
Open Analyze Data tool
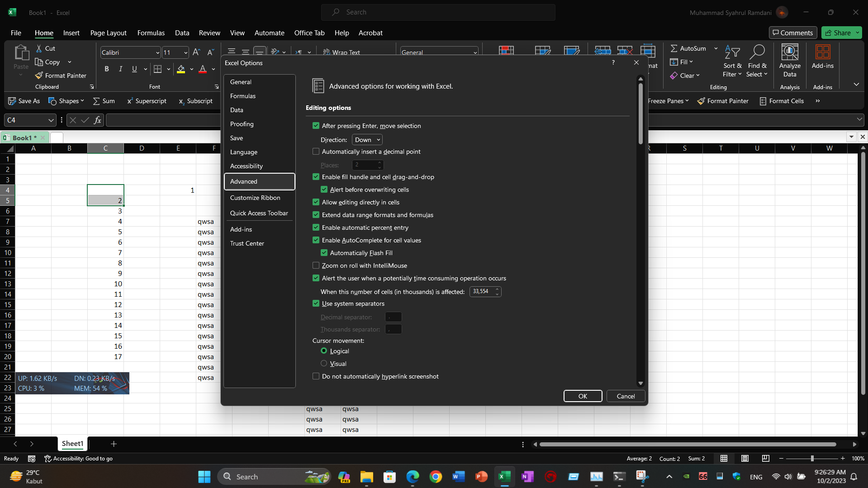pyautogui.click(x=790, y=61)
